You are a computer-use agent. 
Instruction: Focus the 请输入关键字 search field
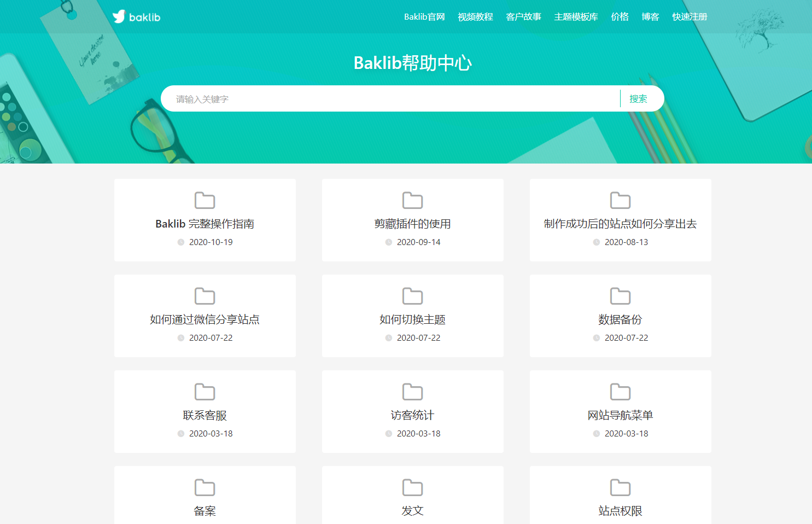390,99
